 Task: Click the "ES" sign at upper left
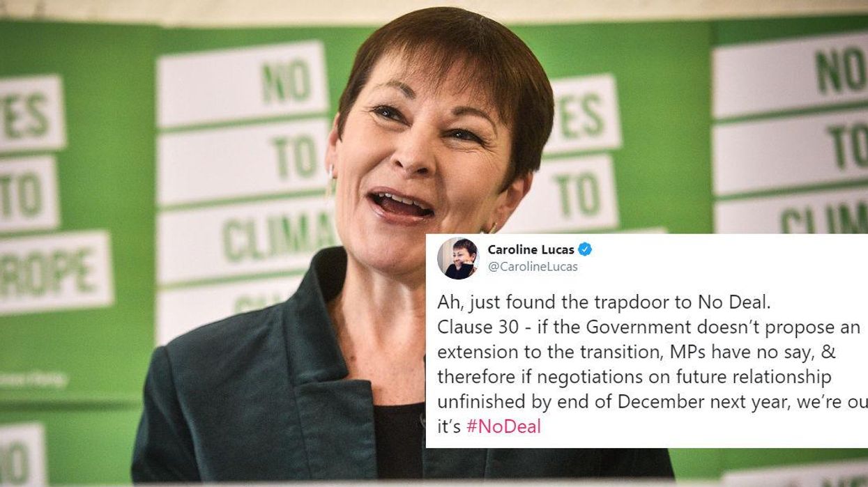coord(32,114)
